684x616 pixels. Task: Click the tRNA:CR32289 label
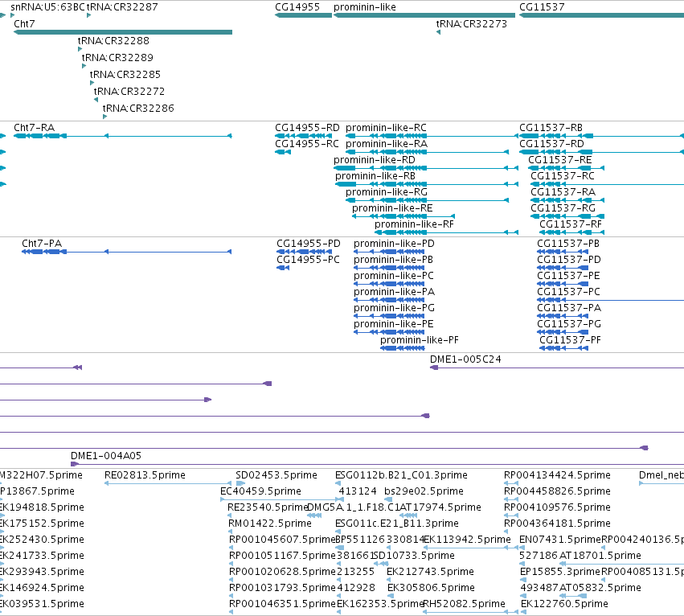coord(117,58)
